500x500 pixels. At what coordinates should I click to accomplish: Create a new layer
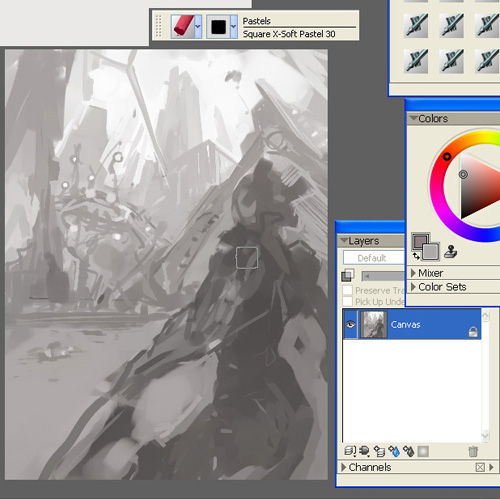(x=380, y=451)
